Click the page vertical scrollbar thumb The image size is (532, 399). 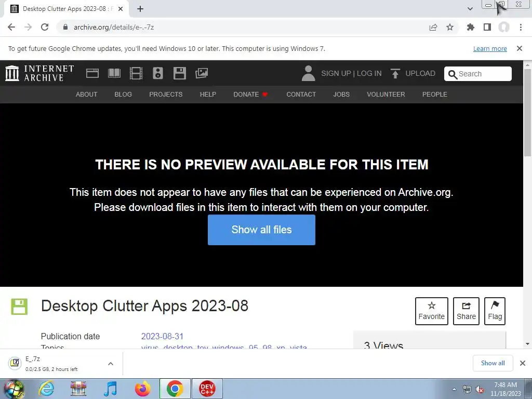point(528,113)
